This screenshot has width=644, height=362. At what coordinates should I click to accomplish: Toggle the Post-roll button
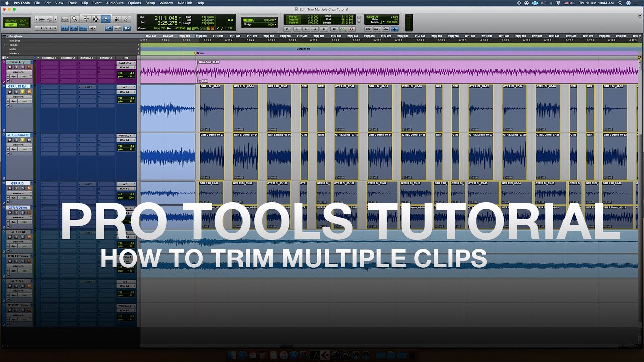click(x=293, y=20)
